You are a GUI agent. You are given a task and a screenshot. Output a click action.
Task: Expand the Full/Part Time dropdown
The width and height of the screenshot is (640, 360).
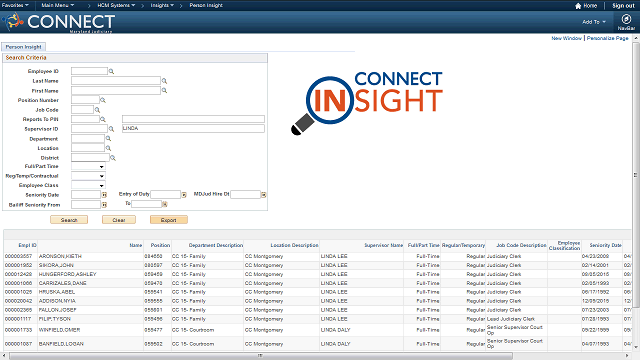[88, 167]
